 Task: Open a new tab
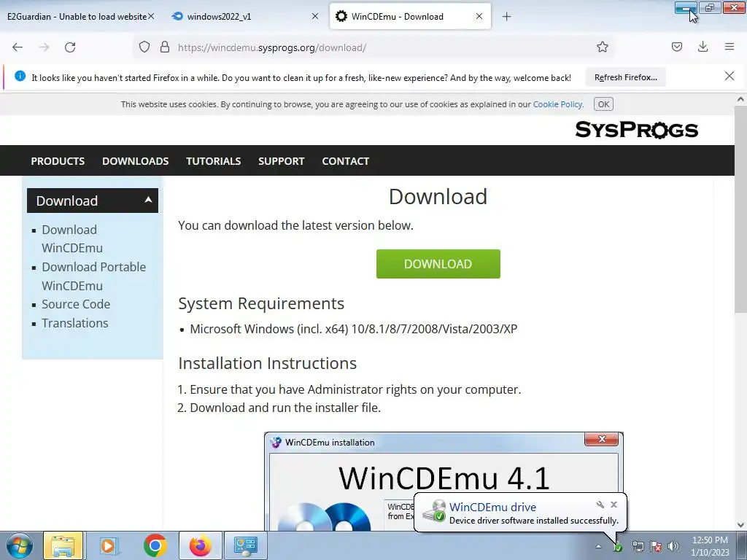click(x=506, y=17)
